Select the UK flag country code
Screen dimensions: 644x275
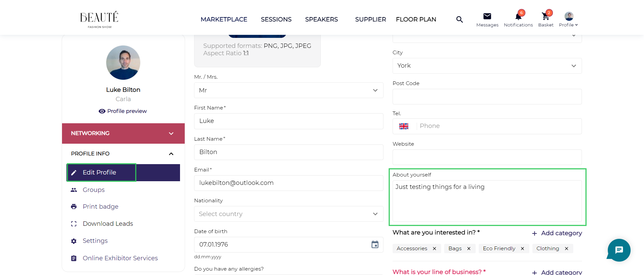point(404,126)
